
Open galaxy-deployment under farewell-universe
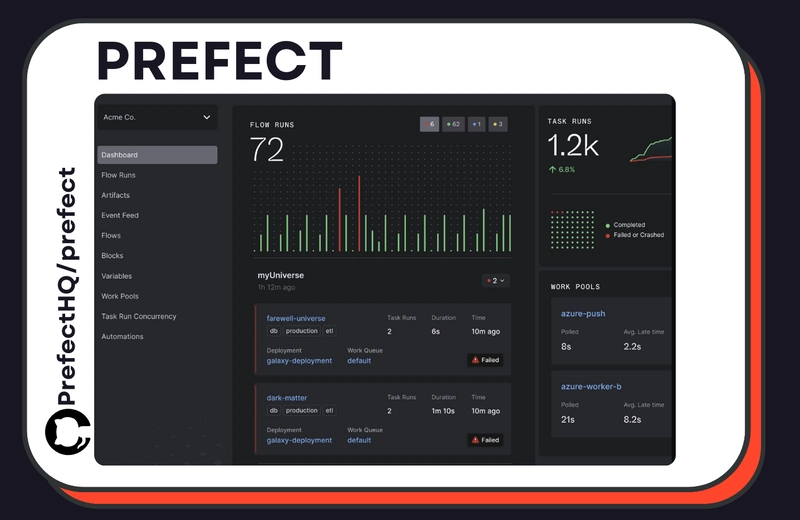coord(299,361)
